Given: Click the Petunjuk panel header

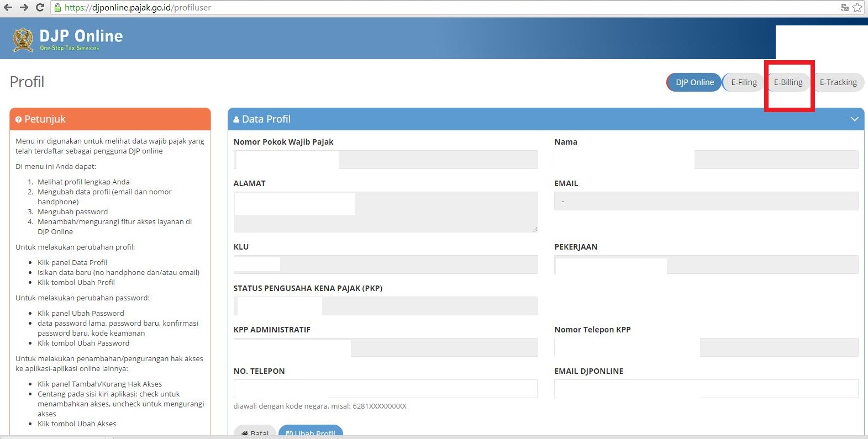Looking at the screenshot, I should click(x=110, y=119).
